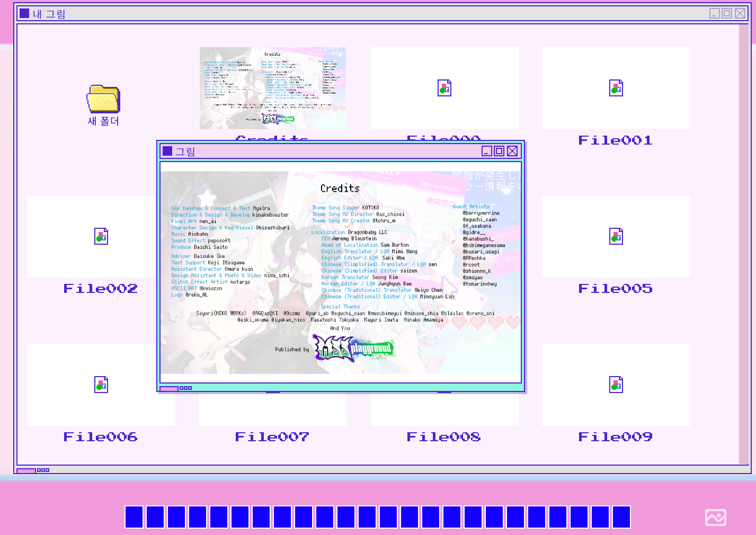Image resolution: width=756 pixels, height=535 pixels.
Task: Close the 내 그림 folder window
Action: (740, 13)
